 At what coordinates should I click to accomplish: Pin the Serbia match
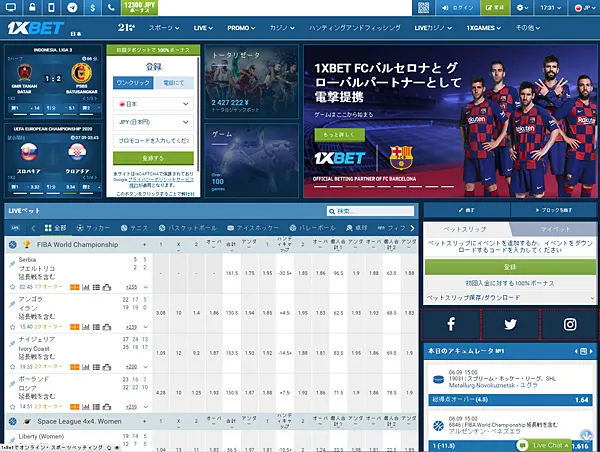click(12, 264)
